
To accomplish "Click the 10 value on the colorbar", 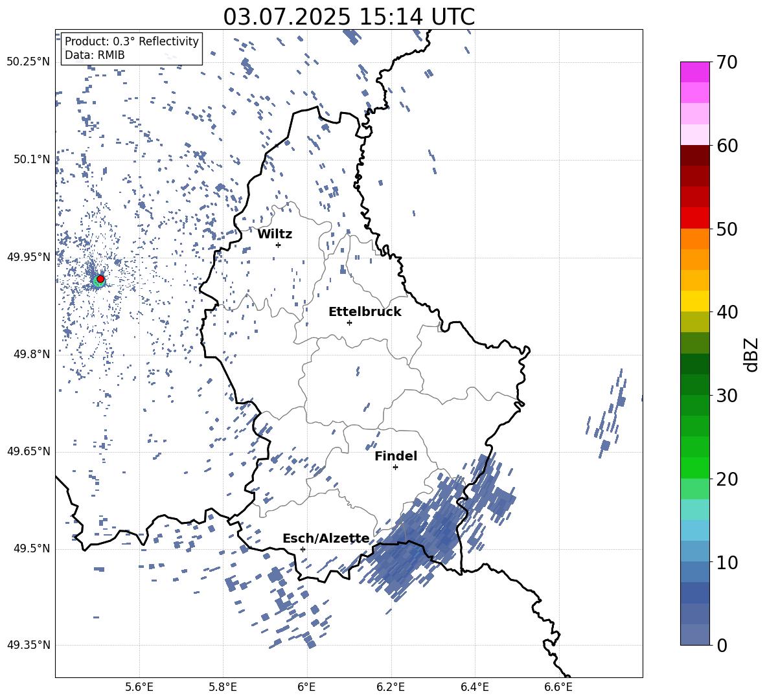I will 726,562.
